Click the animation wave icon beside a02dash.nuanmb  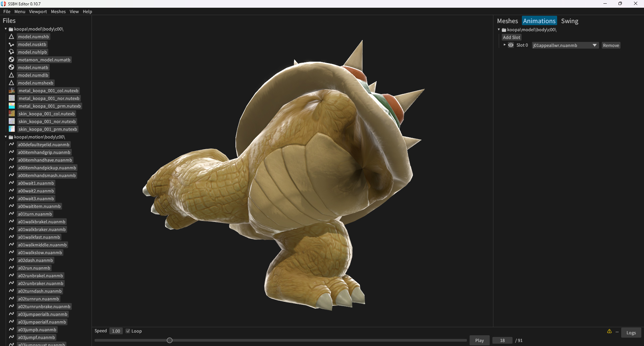coord(11,260)
